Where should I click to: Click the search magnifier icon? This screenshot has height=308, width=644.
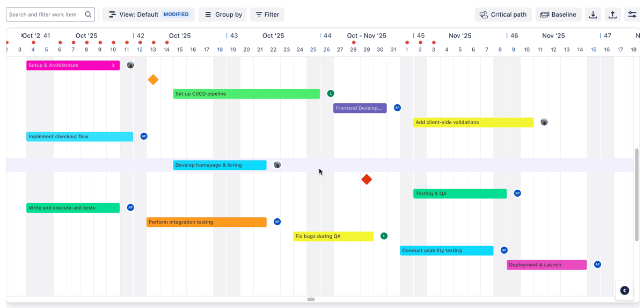point(88,15)
